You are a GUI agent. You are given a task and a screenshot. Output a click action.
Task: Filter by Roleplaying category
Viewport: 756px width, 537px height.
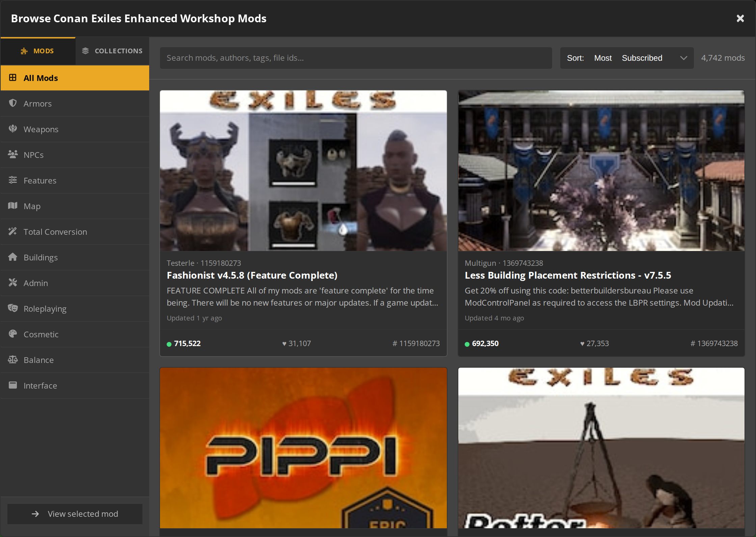(75, 309)
